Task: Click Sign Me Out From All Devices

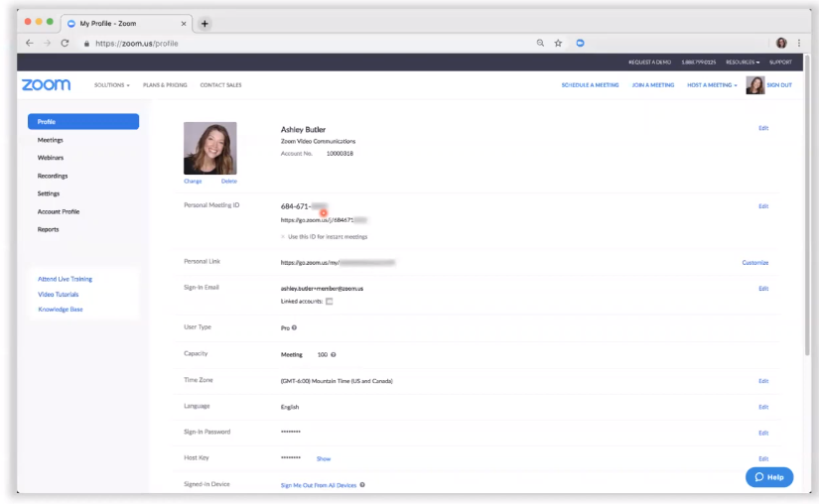Action: (319, 485)
